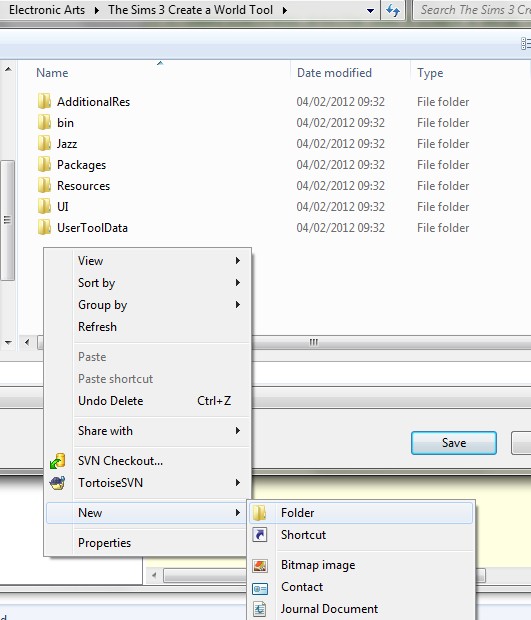This screenshot has width=531, height=620.
Task: Click file list horizontal scroll left arrow
Action: click(x=27, y=342)
